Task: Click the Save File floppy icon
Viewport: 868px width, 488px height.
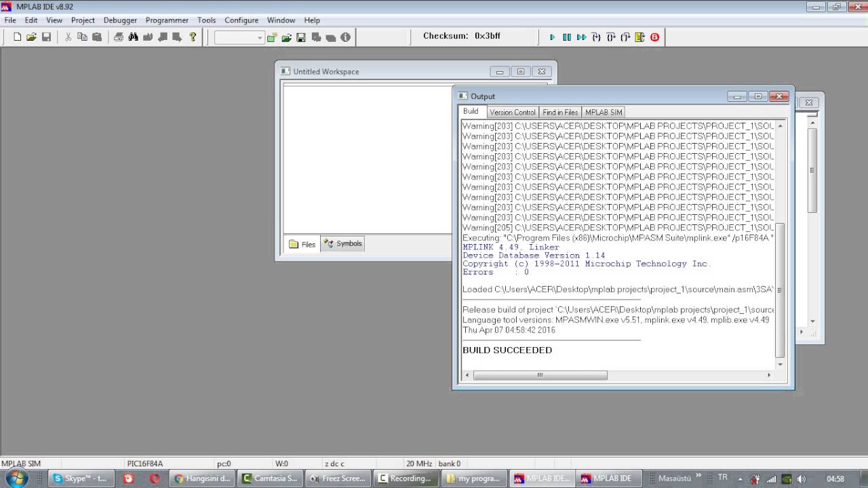Action: point(46,37)
